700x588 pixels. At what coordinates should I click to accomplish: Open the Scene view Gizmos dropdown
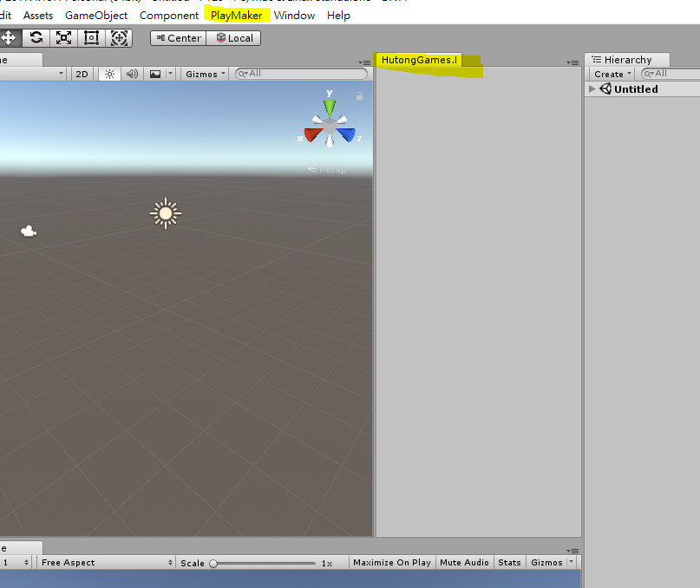click(x=206, y=74)
